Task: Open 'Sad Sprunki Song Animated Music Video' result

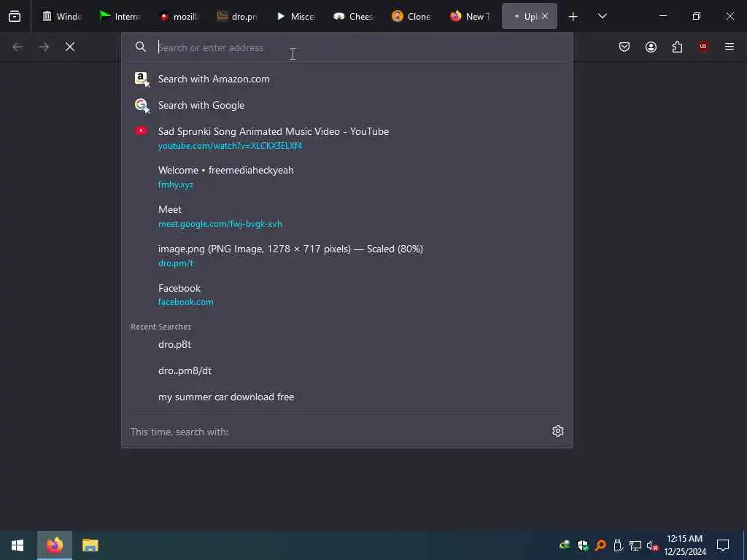Action: pos(347,138)
